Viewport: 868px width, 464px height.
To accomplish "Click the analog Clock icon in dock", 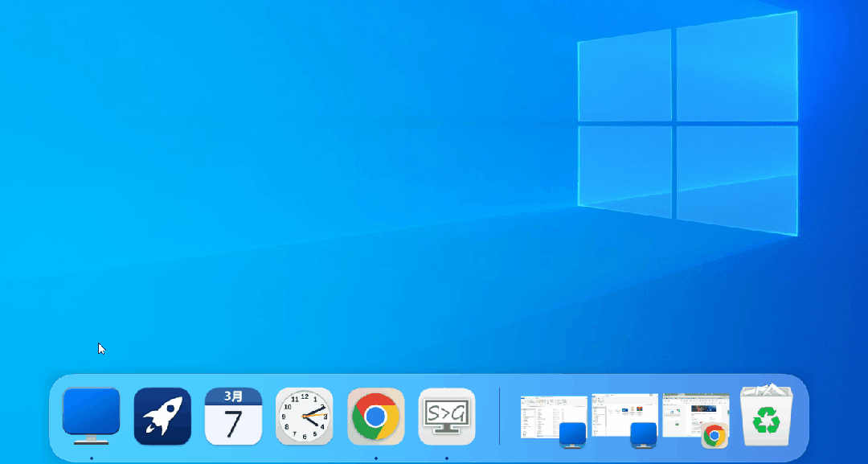I will [x=304, y=416].
